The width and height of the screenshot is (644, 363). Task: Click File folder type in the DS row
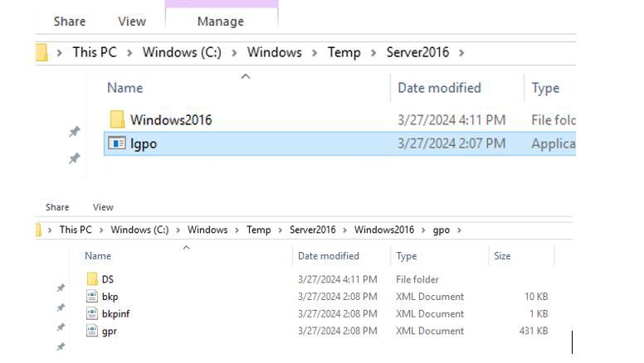[417, 279]
